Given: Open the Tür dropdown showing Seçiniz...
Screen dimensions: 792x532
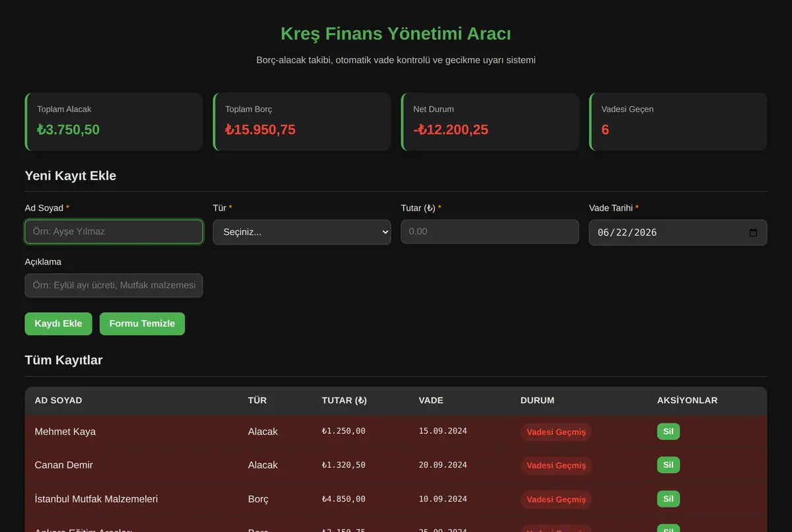Looking at the screenshot, I should pos(302,232).
